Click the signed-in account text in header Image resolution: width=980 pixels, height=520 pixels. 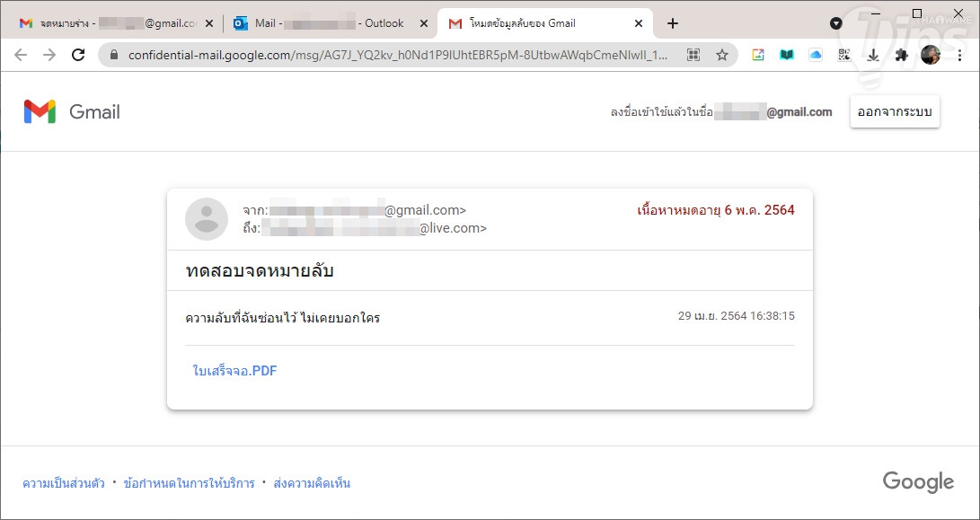[721, 112]
